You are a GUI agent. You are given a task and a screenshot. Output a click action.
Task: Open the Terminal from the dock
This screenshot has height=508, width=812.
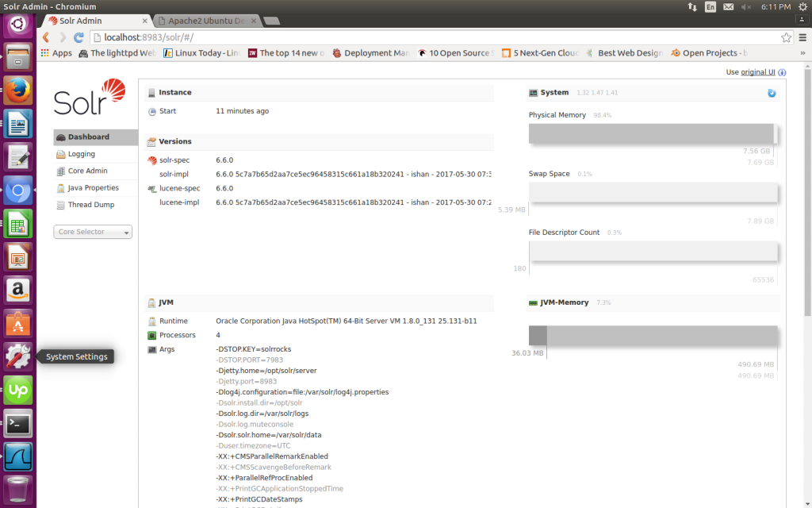tap(18, 424)
